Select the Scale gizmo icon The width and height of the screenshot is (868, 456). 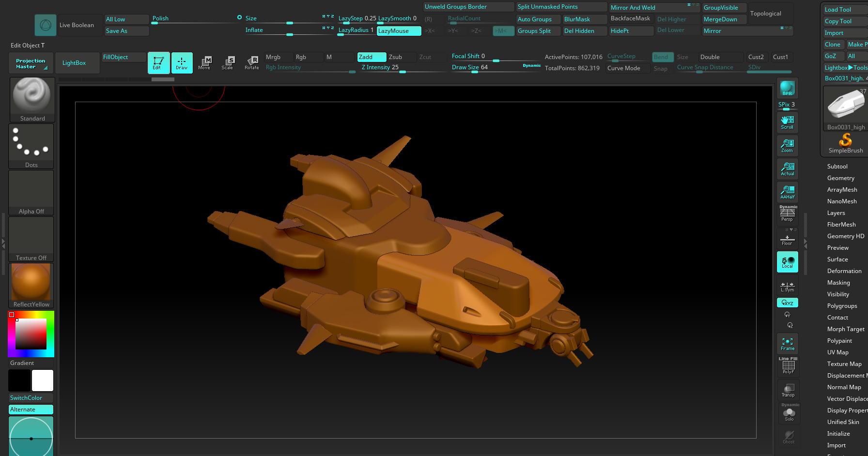point(228,63)
